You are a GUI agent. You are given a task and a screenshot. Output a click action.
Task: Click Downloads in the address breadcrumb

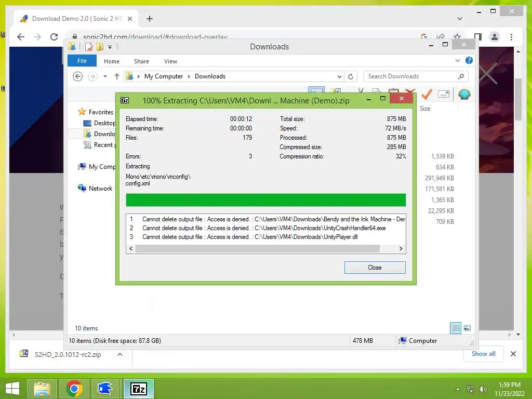210,76
